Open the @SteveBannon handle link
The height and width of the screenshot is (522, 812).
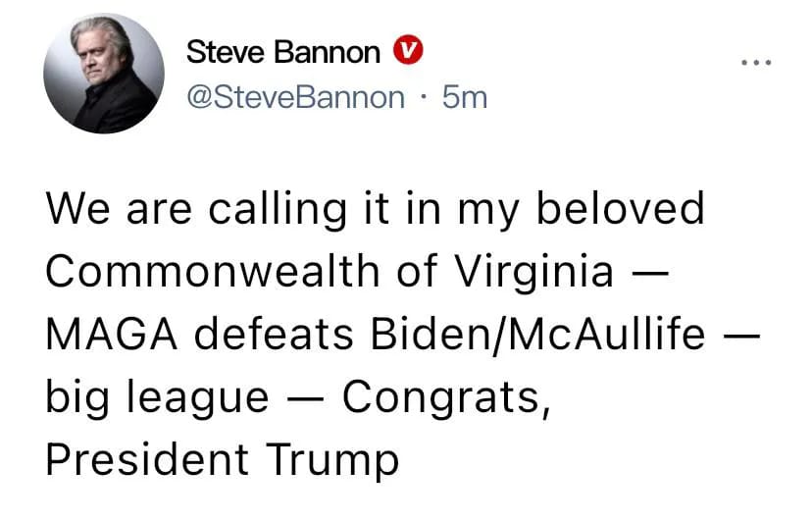click(x=295, y=97)
